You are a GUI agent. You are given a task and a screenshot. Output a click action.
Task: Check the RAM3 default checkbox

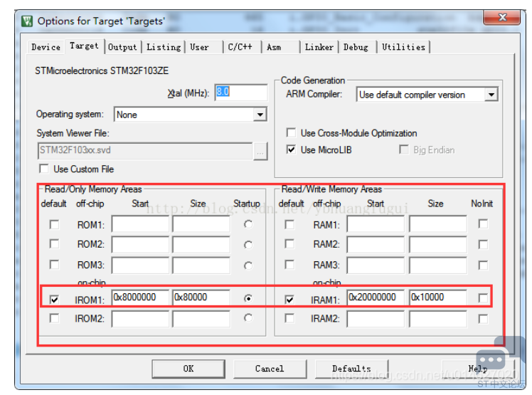(x=289, y=265)
